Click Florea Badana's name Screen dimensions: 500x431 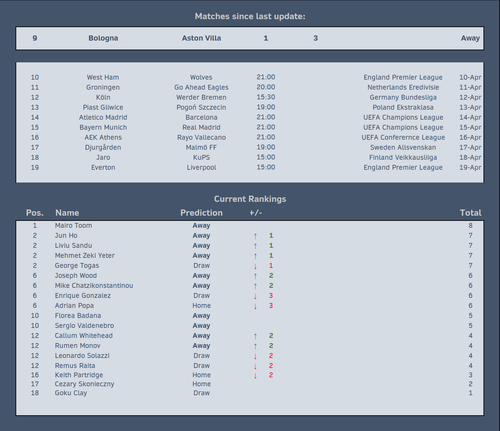[x=78, y=316]
